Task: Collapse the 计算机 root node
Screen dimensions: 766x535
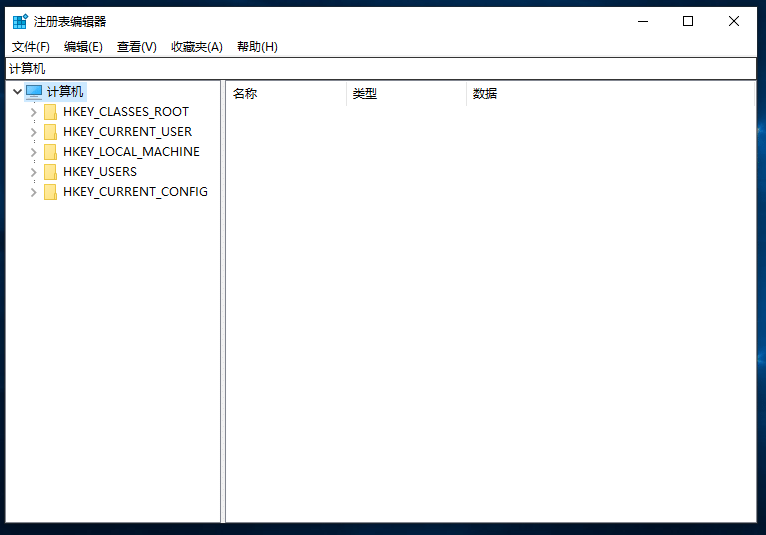Action: [17, 92]
